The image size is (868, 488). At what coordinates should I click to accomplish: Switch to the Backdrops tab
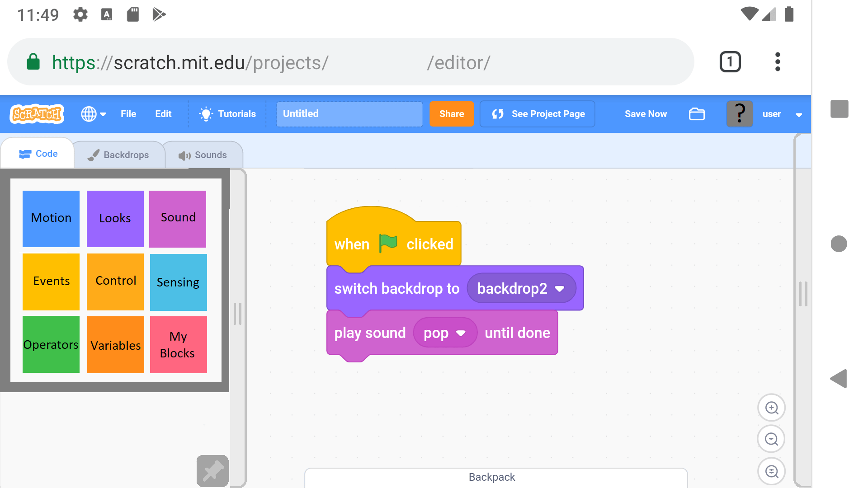coord(119,155)
